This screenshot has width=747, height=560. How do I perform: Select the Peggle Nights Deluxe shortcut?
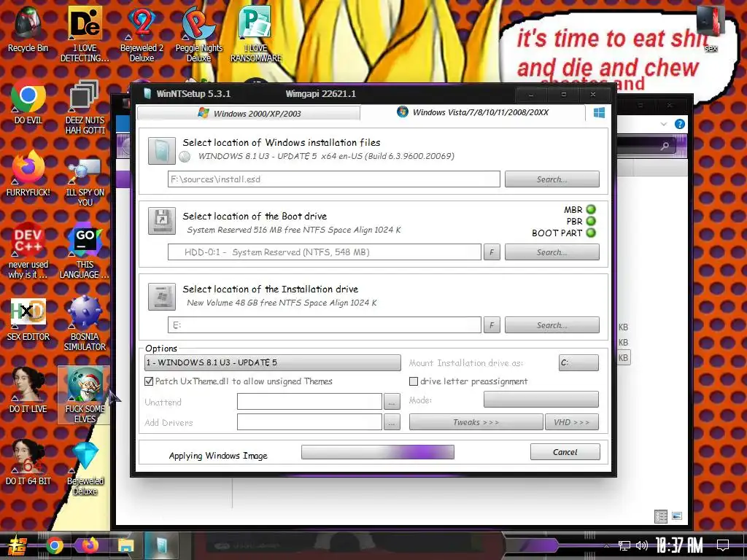[198, 34]
